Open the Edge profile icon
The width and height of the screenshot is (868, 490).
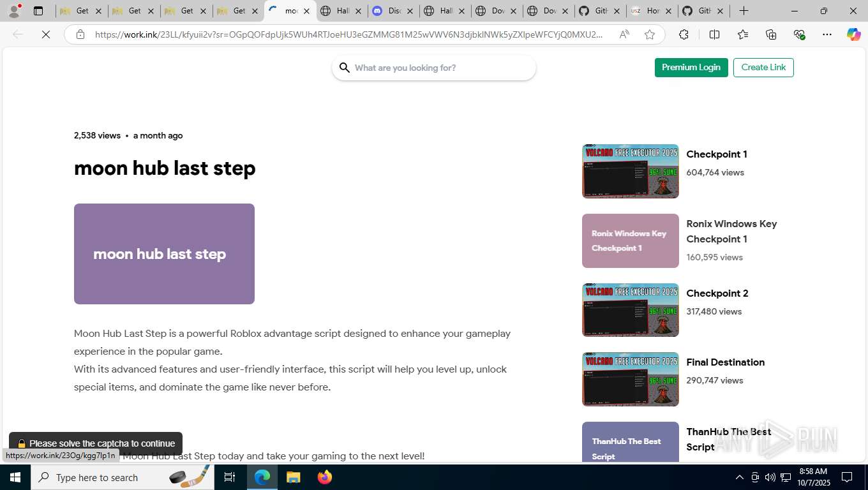point(14,10)
